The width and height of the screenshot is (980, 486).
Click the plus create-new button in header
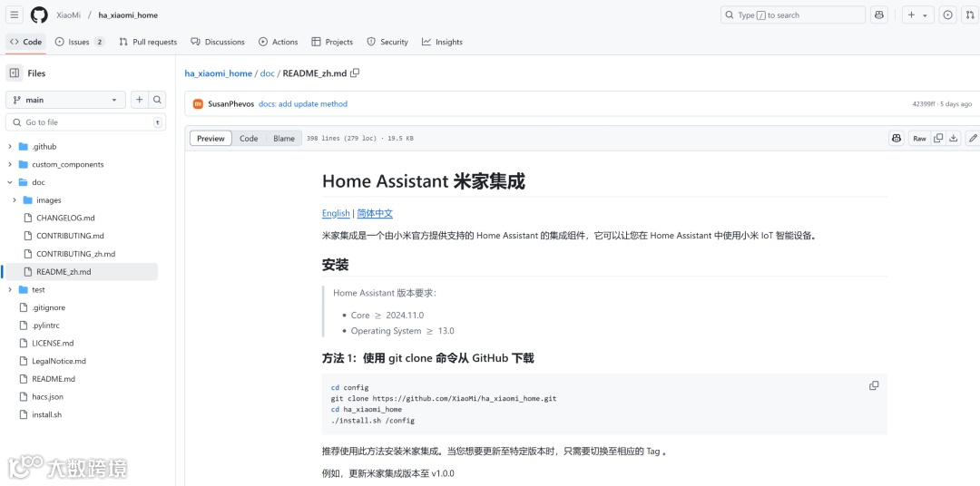pos(911,15)
